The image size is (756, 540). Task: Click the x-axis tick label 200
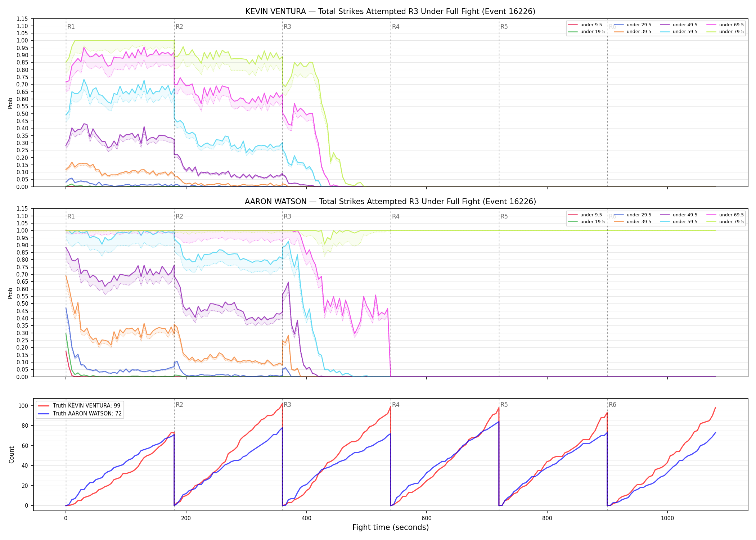point(186,518)
